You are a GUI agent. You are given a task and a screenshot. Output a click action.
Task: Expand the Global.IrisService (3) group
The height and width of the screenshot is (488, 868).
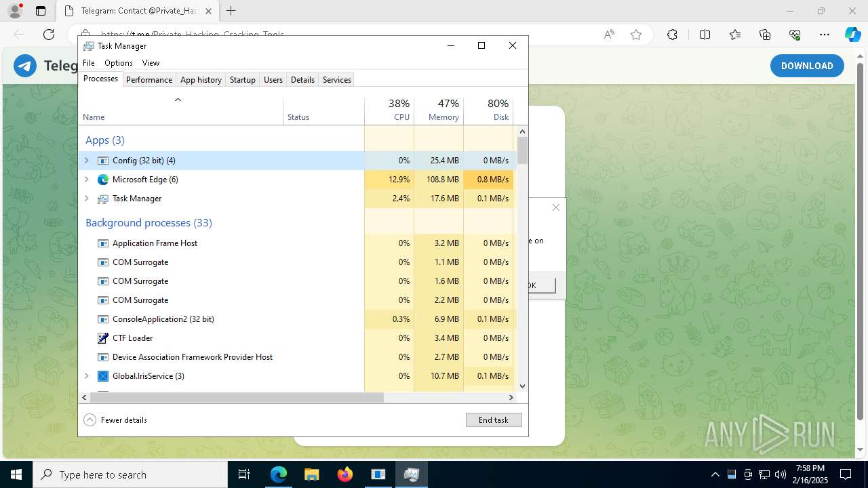tap(86, 376)
